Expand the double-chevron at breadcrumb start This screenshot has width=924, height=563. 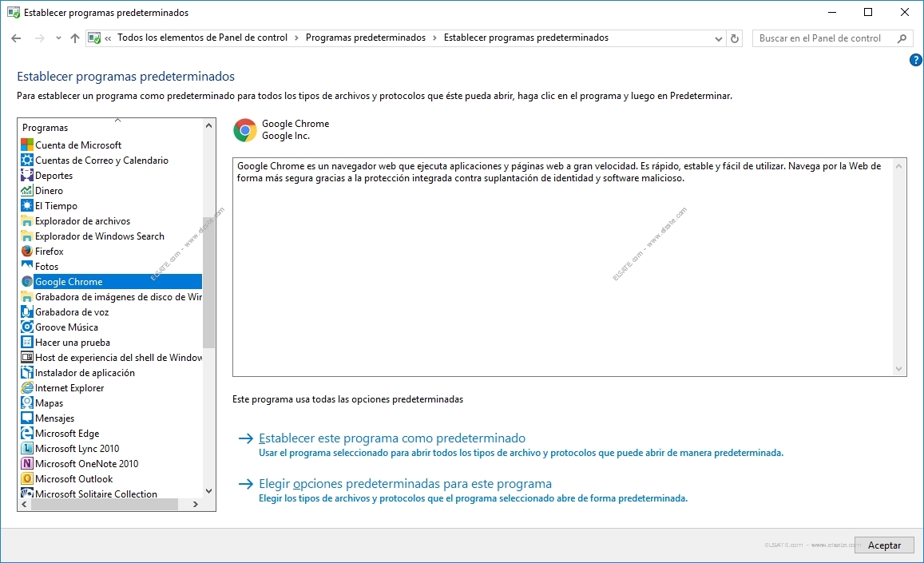(x=109, y=38)
